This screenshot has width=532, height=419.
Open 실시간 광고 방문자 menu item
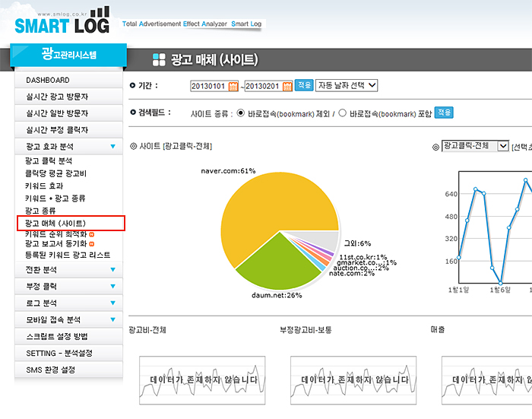tap(68, 97)
